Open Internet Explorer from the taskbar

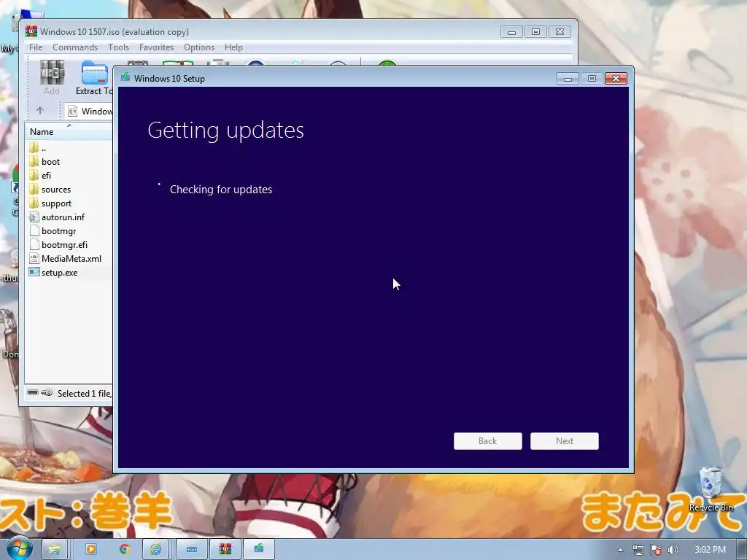click(x=156, y=550)
